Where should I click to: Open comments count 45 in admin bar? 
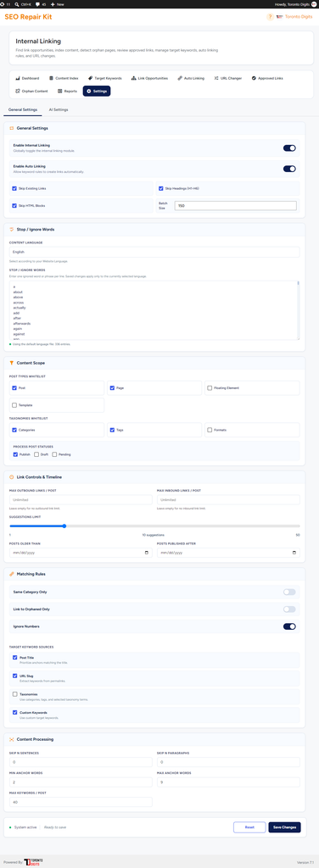tap(41, 4)
